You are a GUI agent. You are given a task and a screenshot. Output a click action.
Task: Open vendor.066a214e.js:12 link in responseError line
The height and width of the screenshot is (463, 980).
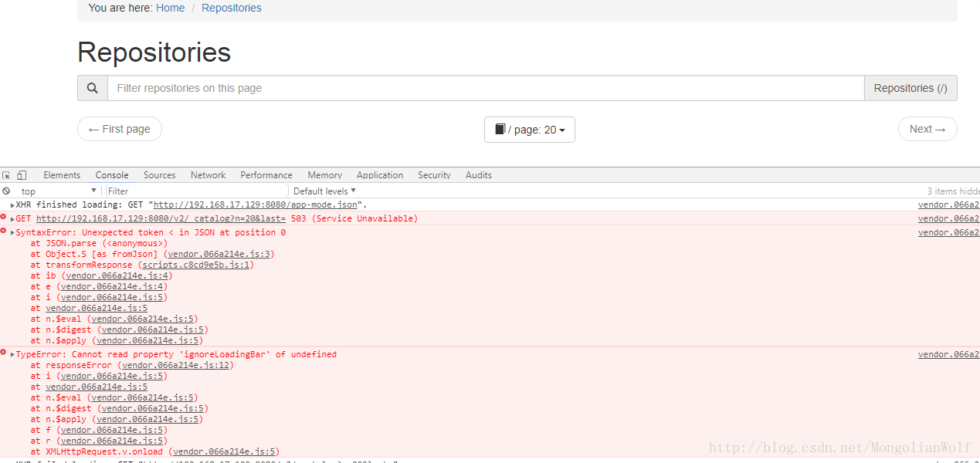tap(174, 365)
